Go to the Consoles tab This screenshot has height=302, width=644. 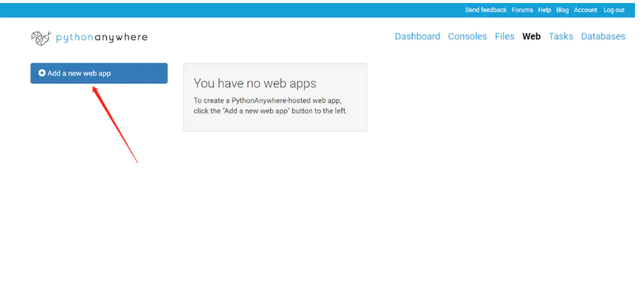pos(467,37)
